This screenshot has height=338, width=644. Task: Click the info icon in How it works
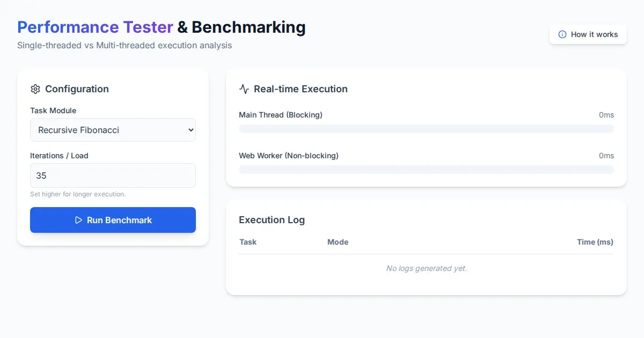[x=562, y=34]
